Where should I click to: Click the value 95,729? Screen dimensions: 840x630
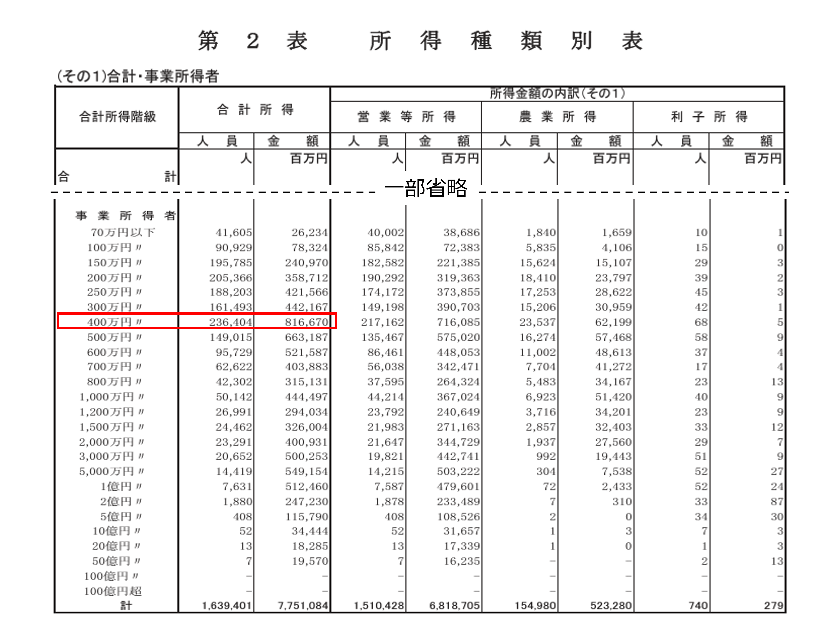click(234, 353)
